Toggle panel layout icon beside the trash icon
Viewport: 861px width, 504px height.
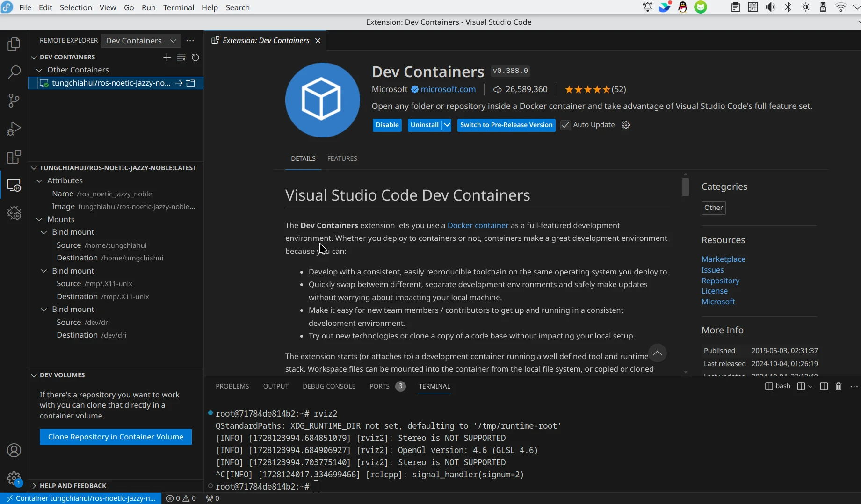[824, 386]
